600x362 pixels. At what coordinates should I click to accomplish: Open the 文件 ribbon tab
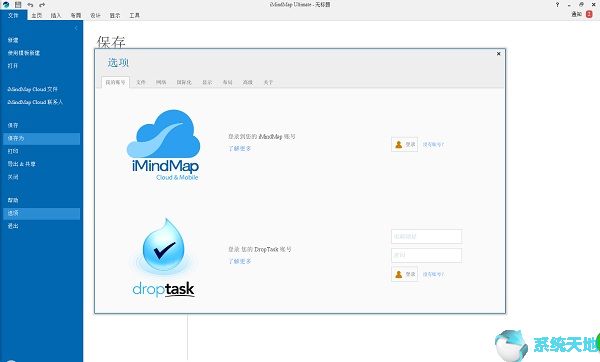coord(13,15)
